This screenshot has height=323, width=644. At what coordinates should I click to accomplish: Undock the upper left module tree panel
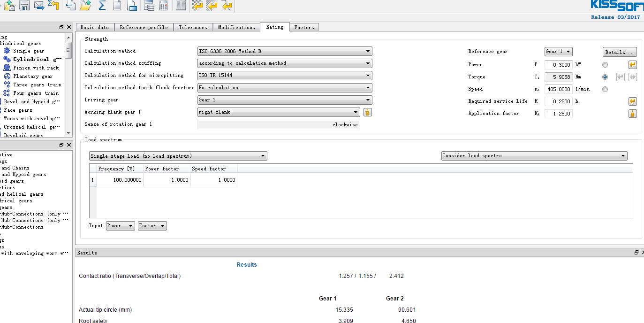[61, 27]
